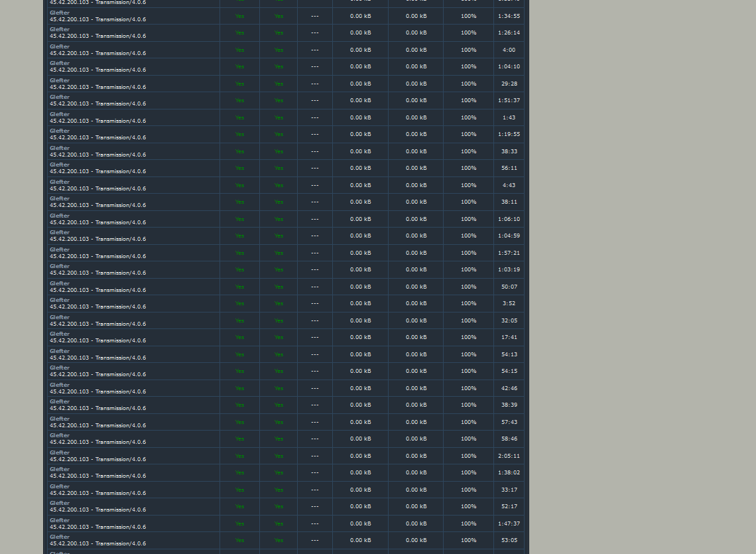The height and width of the screenshot is (554, 756).
Task: Select the 1:57:21 time cell
Action: point(509,253)
